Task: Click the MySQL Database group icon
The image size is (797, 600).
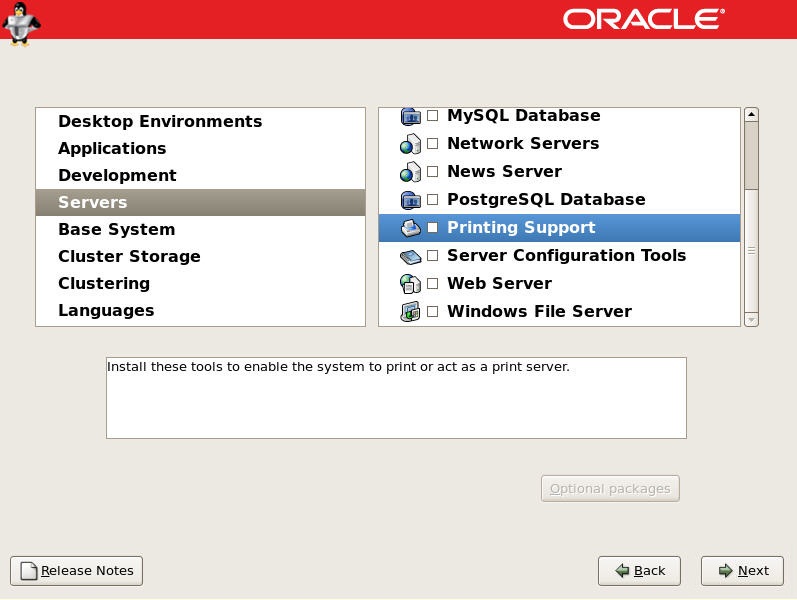Action: click(x=410, y=116)
